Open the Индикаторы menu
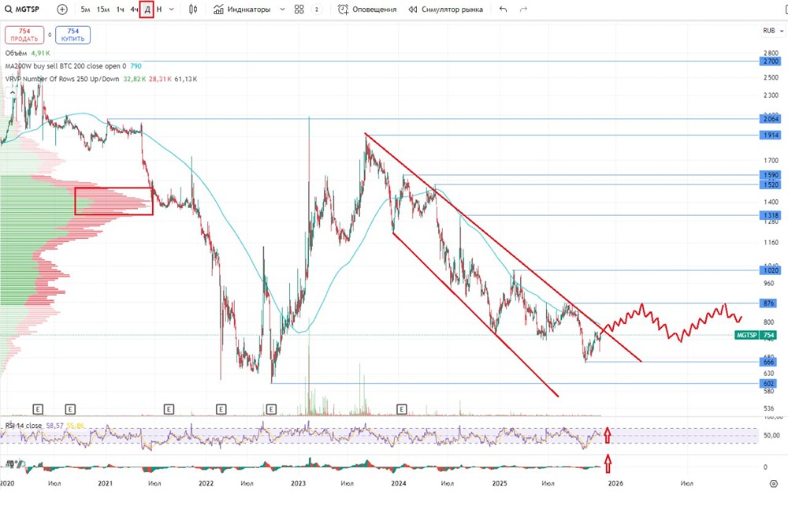Screen dimensions: 788x532 click(242, 9)
